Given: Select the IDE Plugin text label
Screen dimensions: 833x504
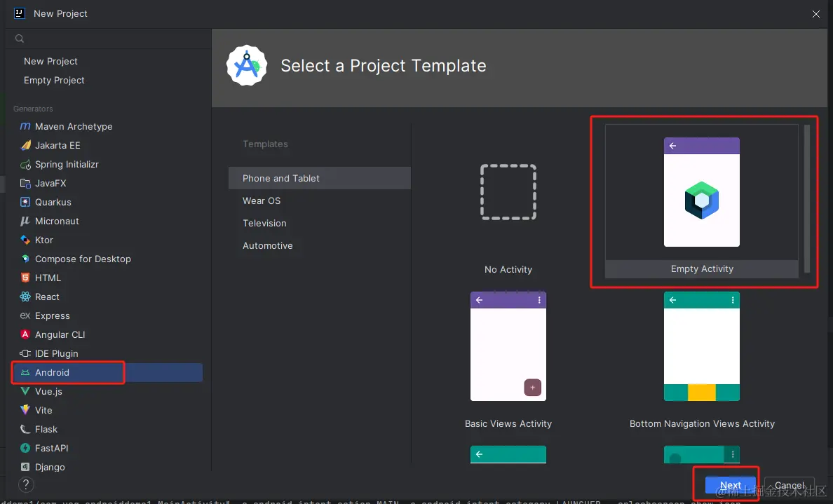Looking at the screenshot, I should (56, 353).
